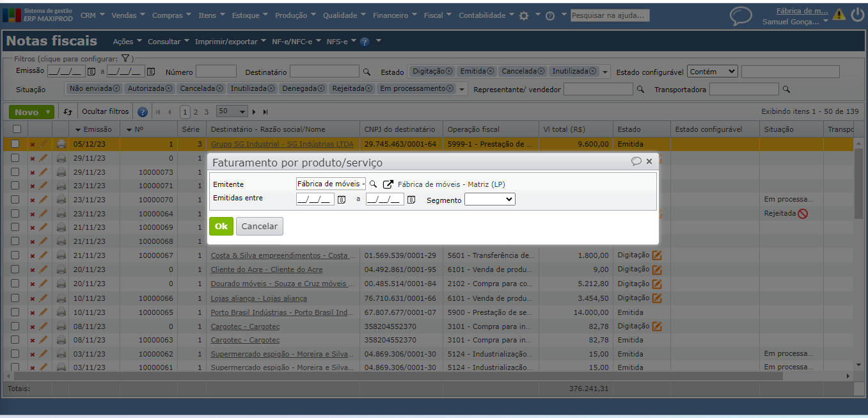Check the Cliente do Acre row checkbox

(15, 269)
